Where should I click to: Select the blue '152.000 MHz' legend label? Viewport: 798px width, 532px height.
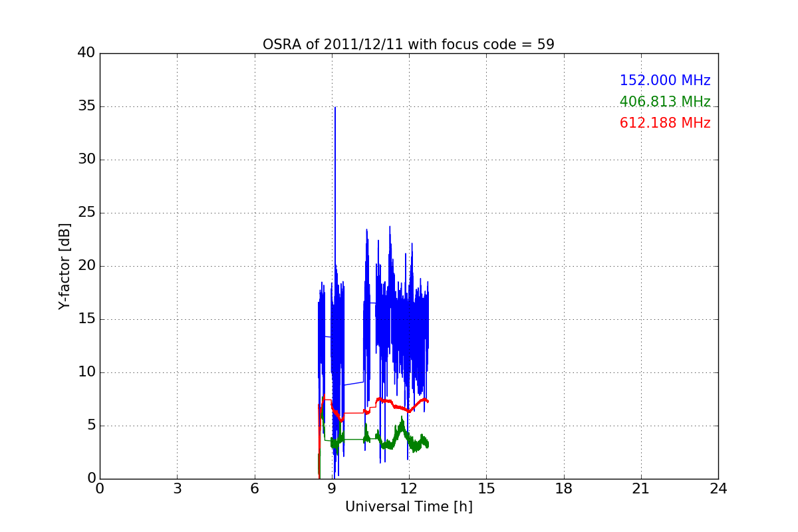click(x=665, y=80)
